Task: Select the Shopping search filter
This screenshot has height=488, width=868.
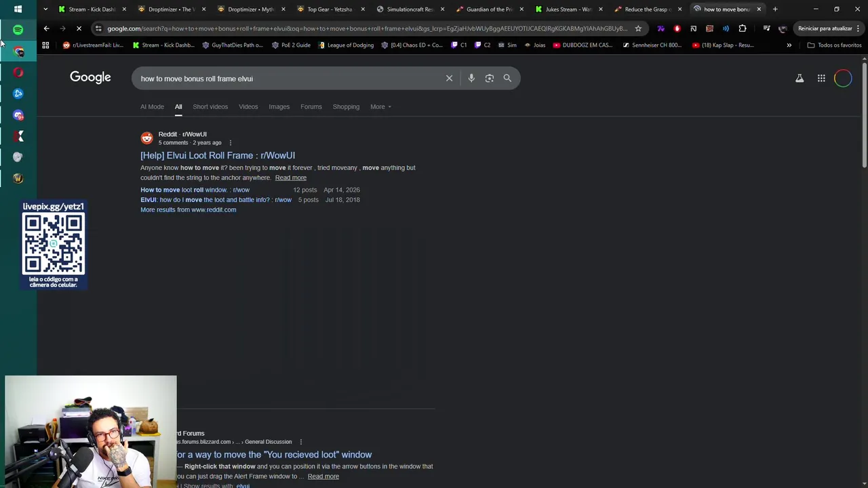Action: pyautogui.click(x=346, y=106)
